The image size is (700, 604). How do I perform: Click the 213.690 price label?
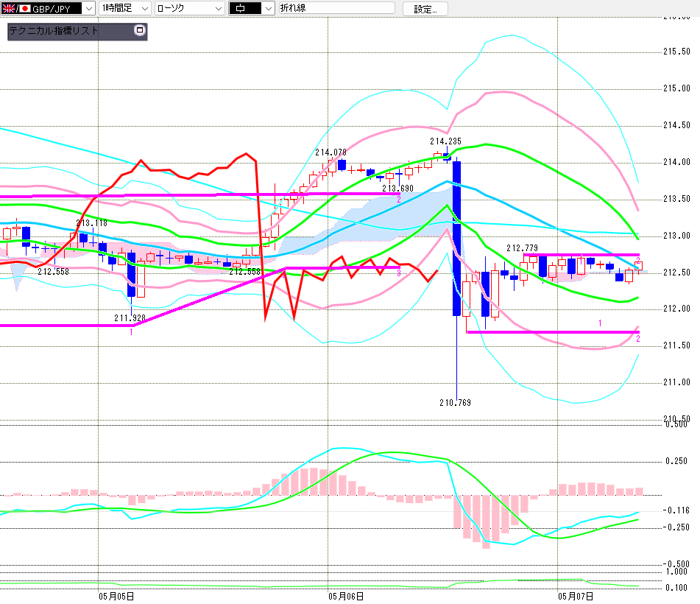[x=397, y=189]
